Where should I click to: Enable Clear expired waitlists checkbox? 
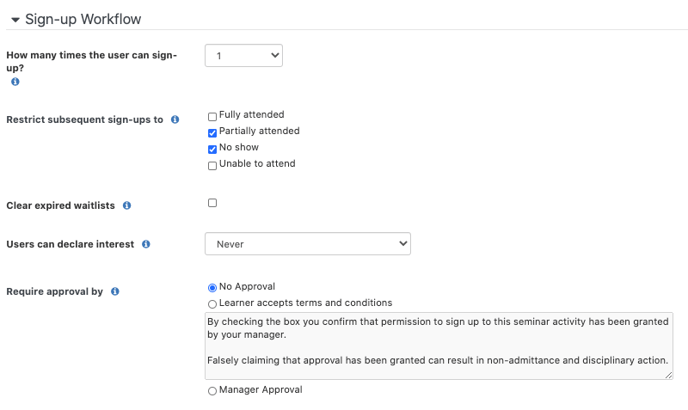coord(212,203)
